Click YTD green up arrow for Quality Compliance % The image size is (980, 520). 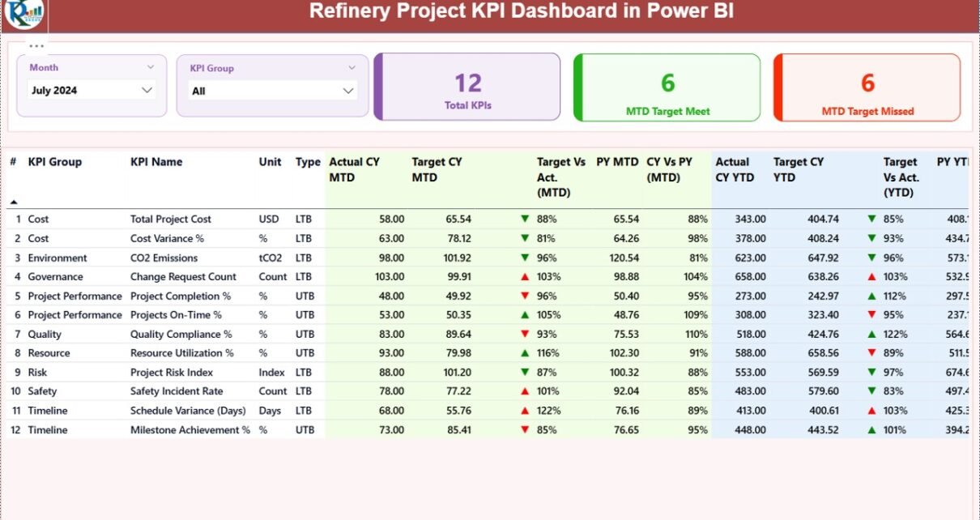coord(871,335)
